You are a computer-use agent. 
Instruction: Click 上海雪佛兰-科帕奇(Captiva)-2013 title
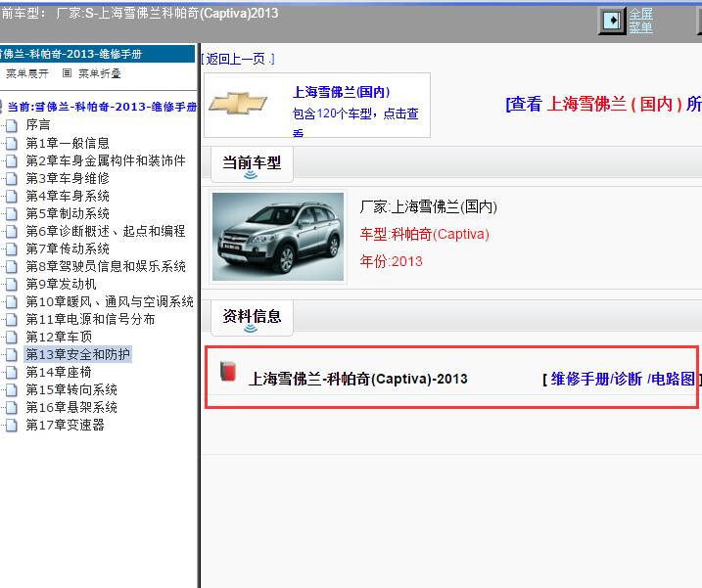pos(358,379)
